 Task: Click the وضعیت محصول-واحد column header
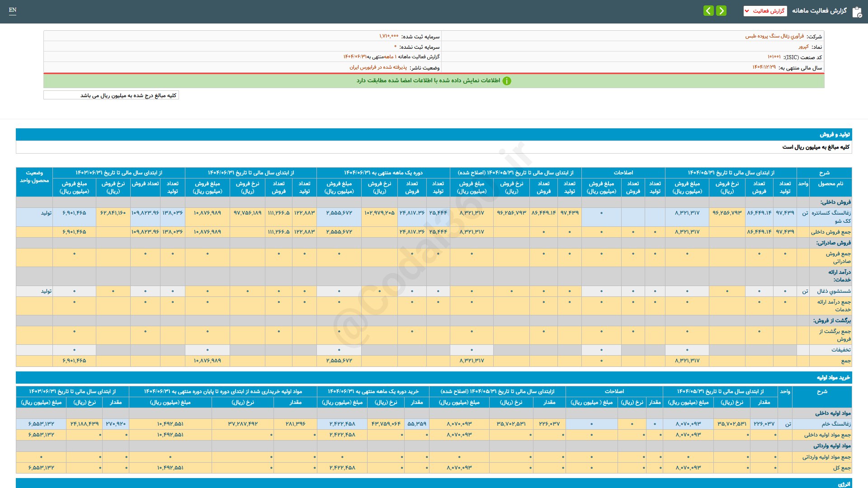[x=34, y=177]
